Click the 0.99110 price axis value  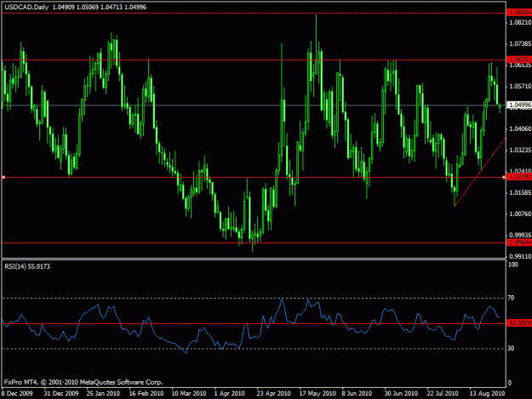[x=520, y=257]
